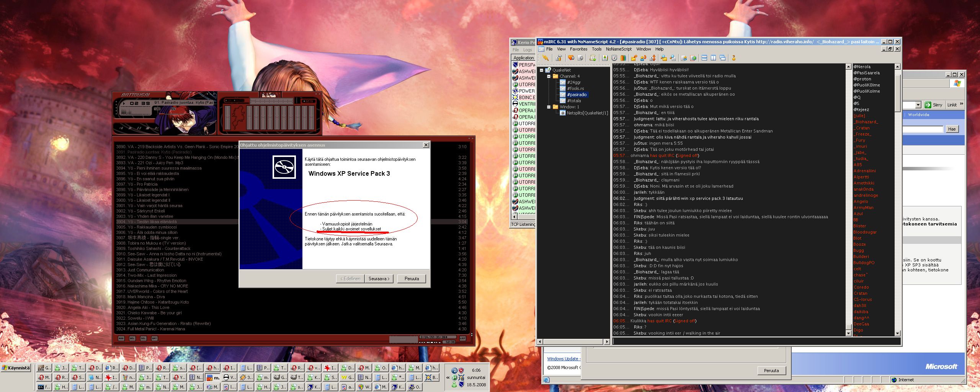Open mIRC Options via the hammer icon
The width and height of the screenshot is (980, 392).
pos(559,58)
